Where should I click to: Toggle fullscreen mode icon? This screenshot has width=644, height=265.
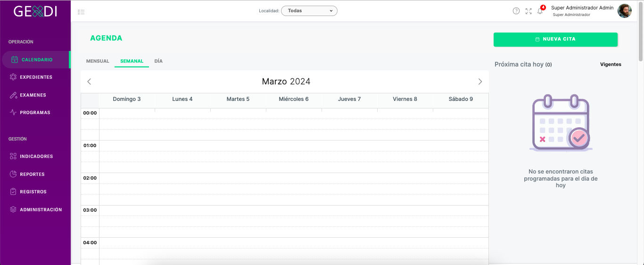point(528,11)
